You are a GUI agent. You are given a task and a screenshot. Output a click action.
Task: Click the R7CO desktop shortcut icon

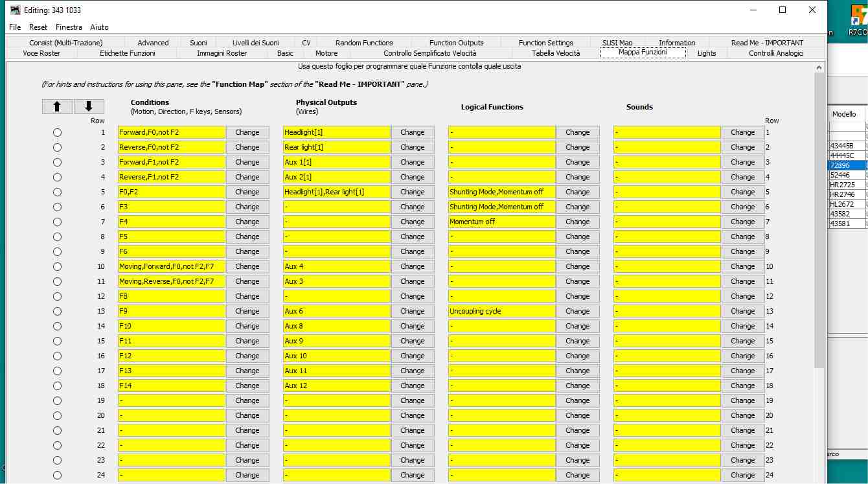coord(858,18)
